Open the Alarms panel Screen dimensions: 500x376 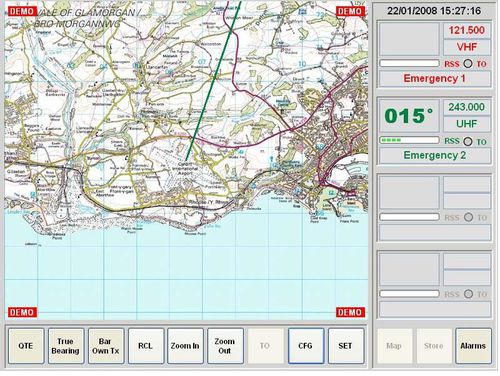click(473, 346)
